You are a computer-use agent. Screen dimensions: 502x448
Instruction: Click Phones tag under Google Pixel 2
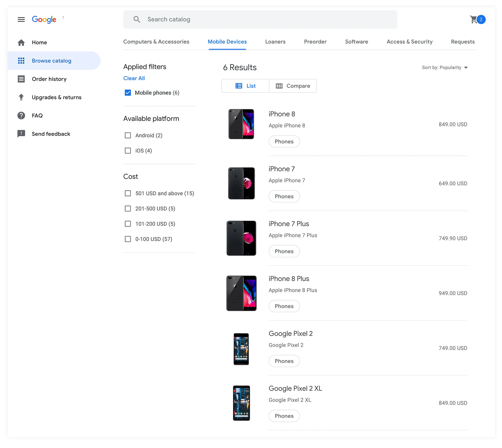click(284, 361)
